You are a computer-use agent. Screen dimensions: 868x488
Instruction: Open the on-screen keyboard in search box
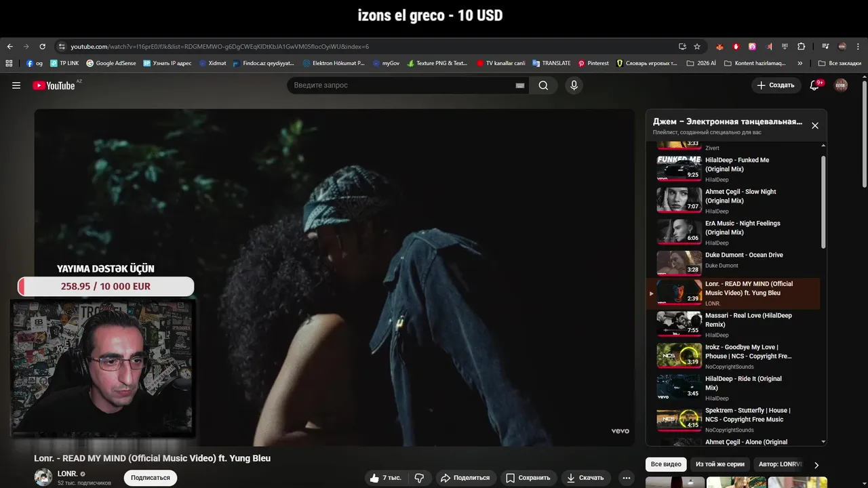click(520, 85)
